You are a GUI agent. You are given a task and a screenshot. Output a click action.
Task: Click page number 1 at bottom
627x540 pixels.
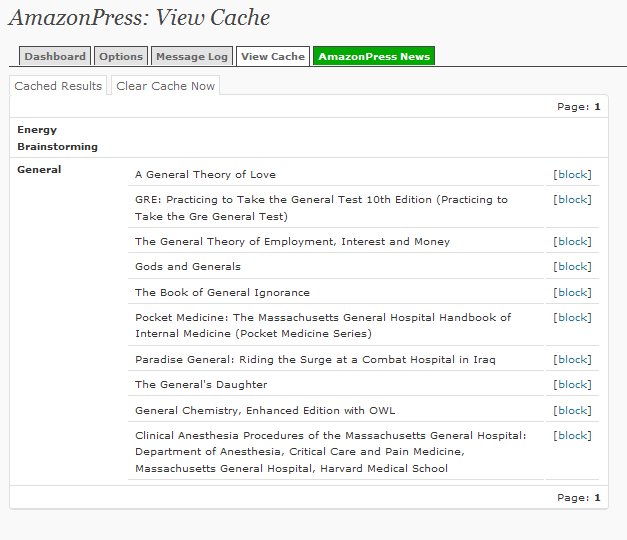point(597,498)
